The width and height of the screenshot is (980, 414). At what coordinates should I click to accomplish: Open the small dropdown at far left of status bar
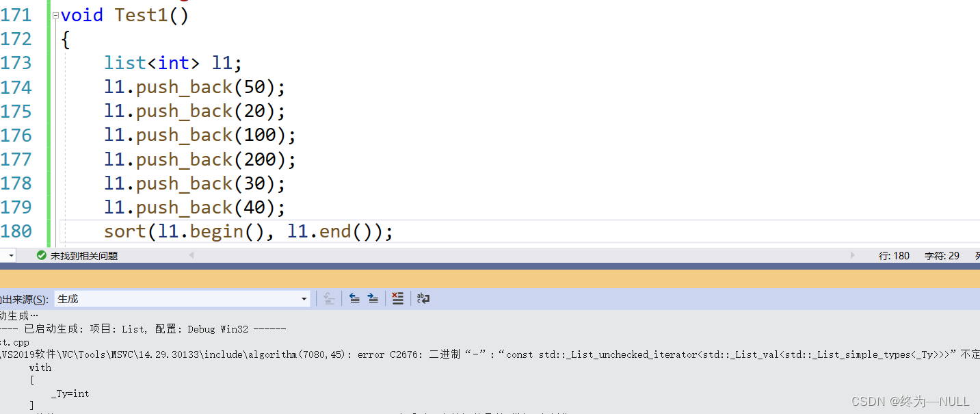pyautogui.click(x=10, y=255)
